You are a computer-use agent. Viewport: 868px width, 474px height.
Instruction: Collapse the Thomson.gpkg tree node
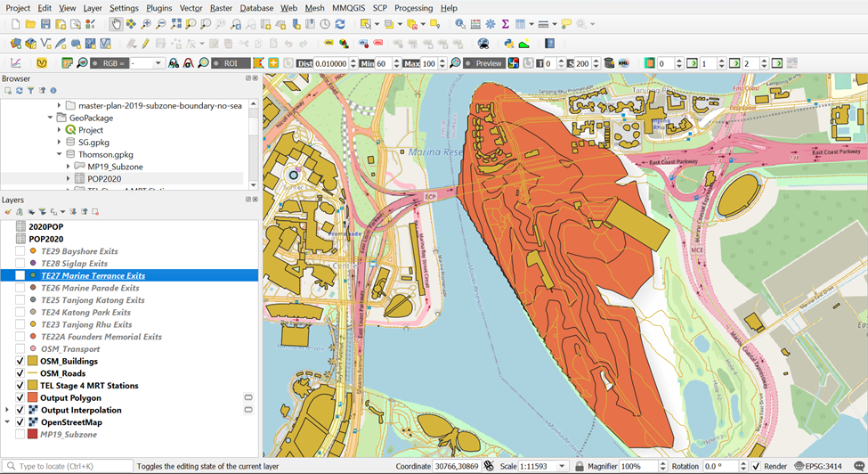pos(59,154)
